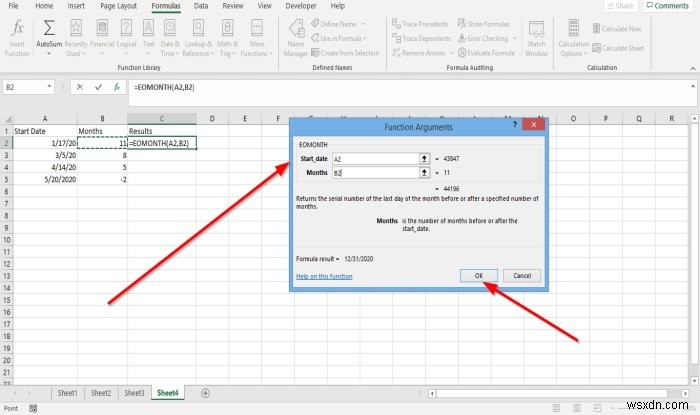
Task: Click Define Name in Defined Names
Action: (334, 24)
